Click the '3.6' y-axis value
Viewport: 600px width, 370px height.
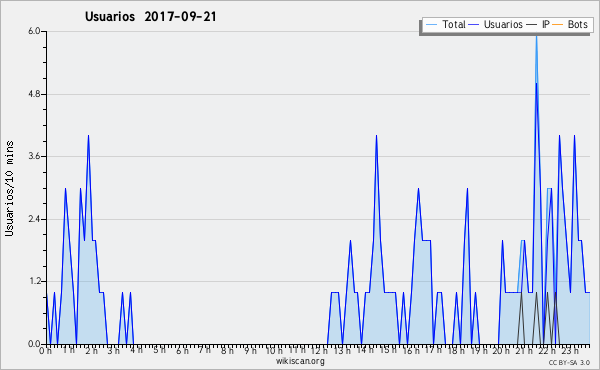pos(34,156)
